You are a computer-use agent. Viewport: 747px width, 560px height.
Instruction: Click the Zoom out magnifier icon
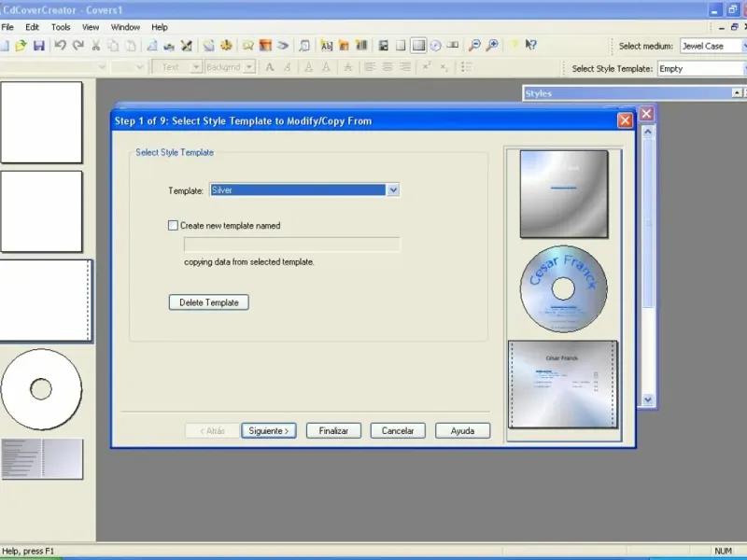pos(474,46)
